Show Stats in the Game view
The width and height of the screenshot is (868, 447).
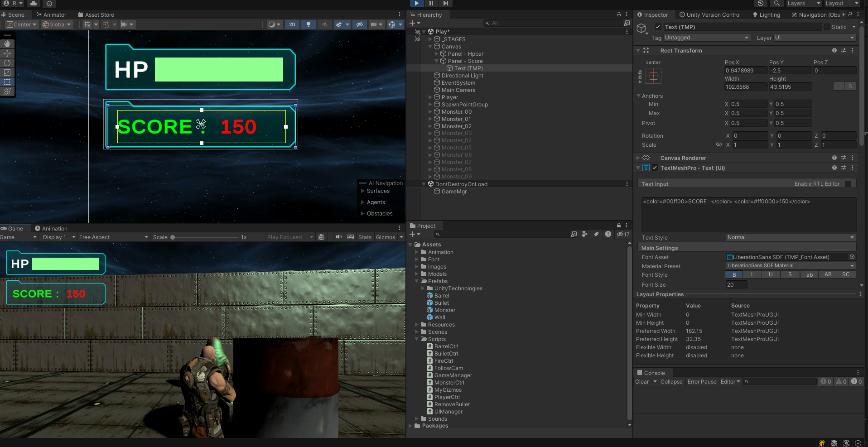click(x=365, y=237)
